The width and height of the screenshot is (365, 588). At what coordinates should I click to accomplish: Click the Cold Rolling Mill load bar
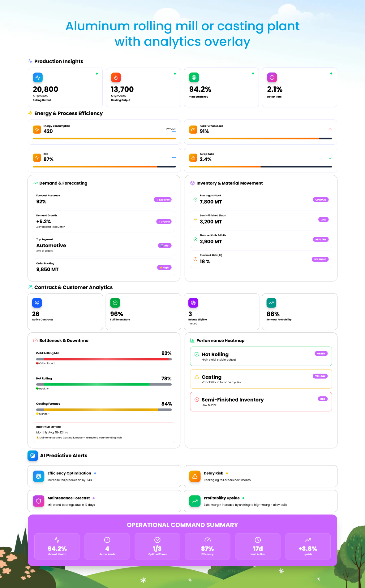click(104, 359)
